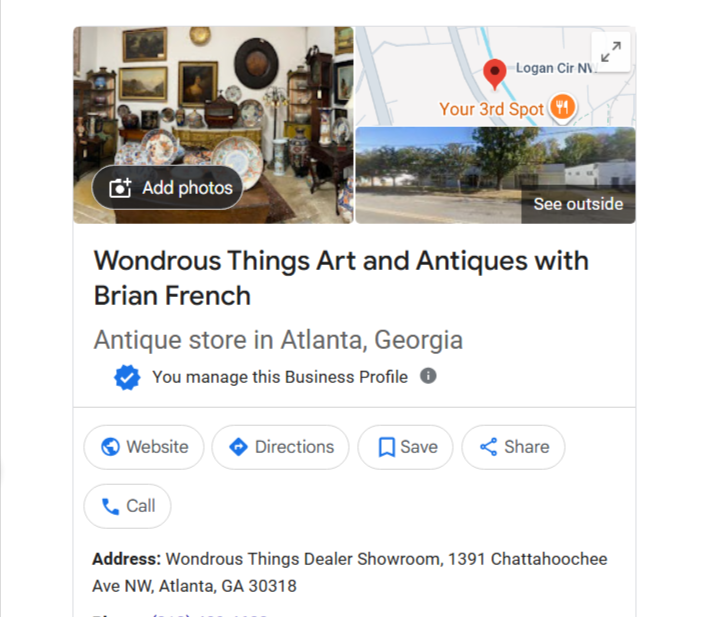The width and height of the screenshot is (721, 617).
Task: Click the Your 3rd Spot map label
Action: [491, 109]
